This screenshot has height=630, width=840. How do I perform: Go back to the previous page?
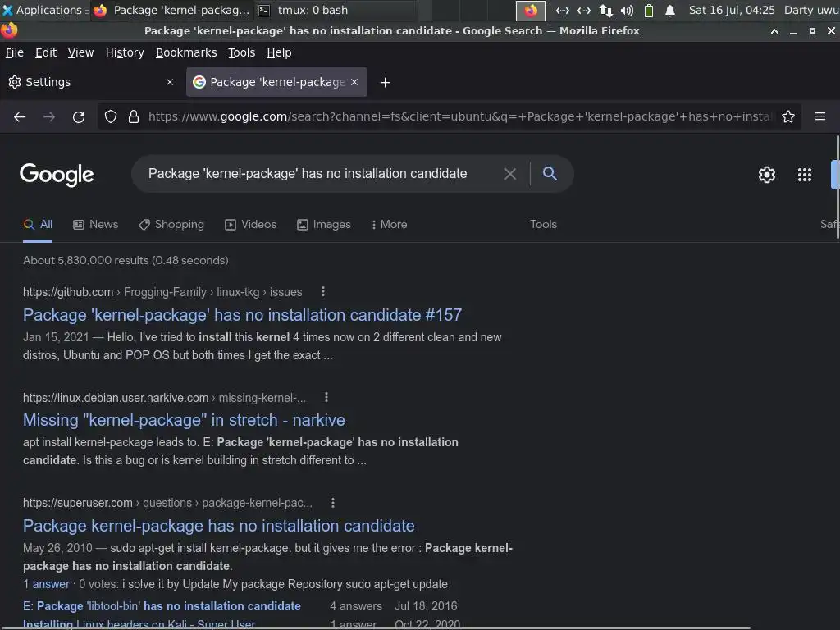(x=20, y=116)
